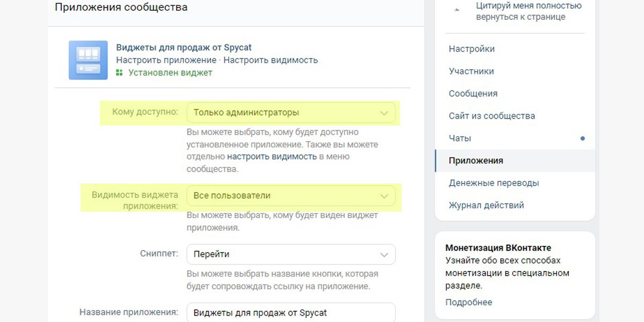Image resolution: width=644 pixels, height=322 pixels.
Task: Open 'Настройки' in the side menu
Action: [472, 49]
